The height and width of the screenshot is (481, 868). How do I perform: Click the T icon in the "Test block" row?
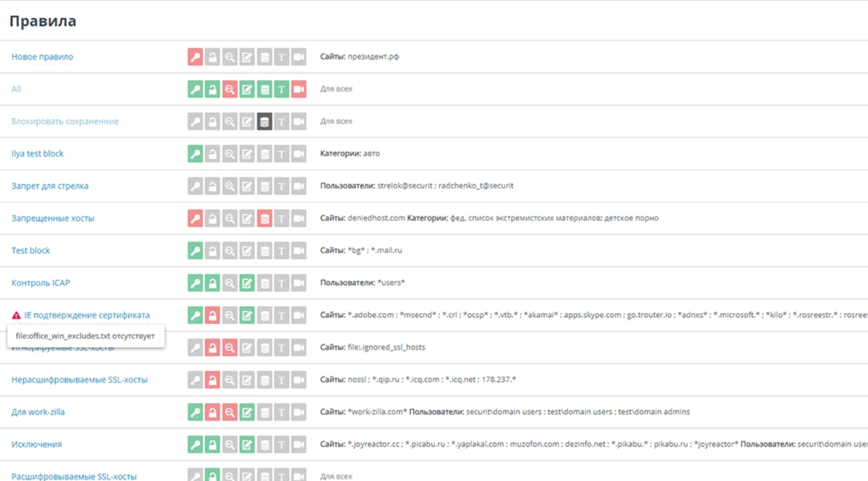(x=280, y=250)
